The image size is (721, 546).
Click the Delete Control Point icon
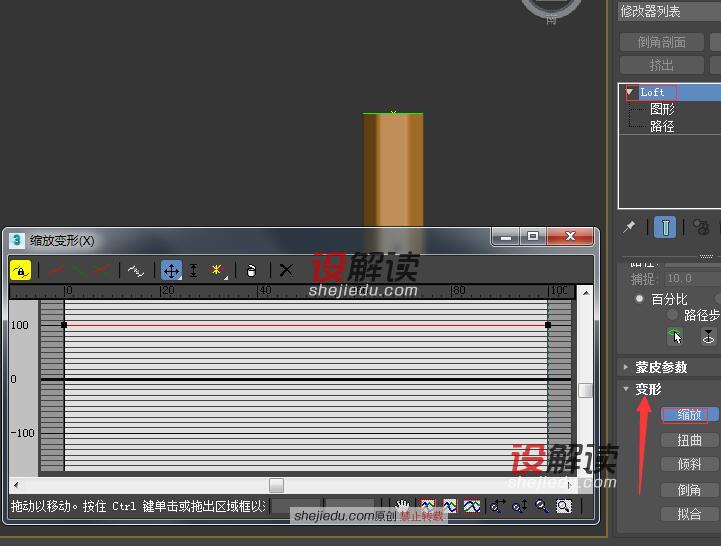tap(251, 270)
